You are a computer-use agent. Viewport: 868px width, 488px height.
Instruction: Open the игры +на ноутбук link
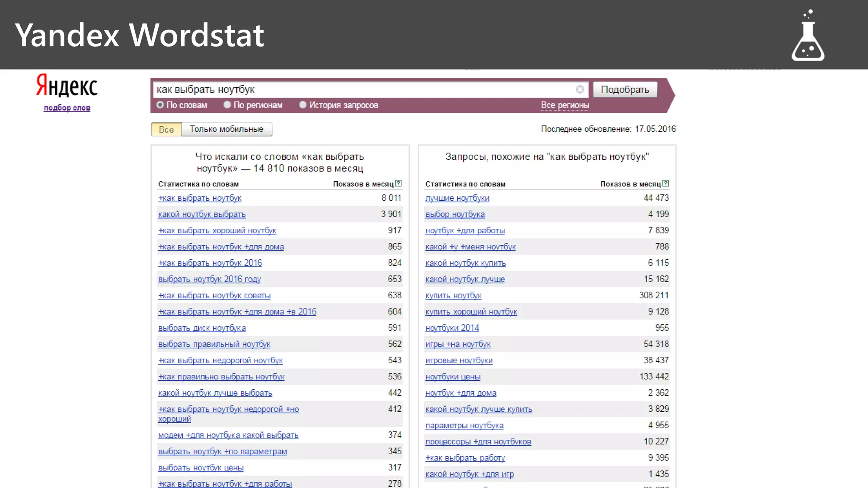[x=458, y=344]
